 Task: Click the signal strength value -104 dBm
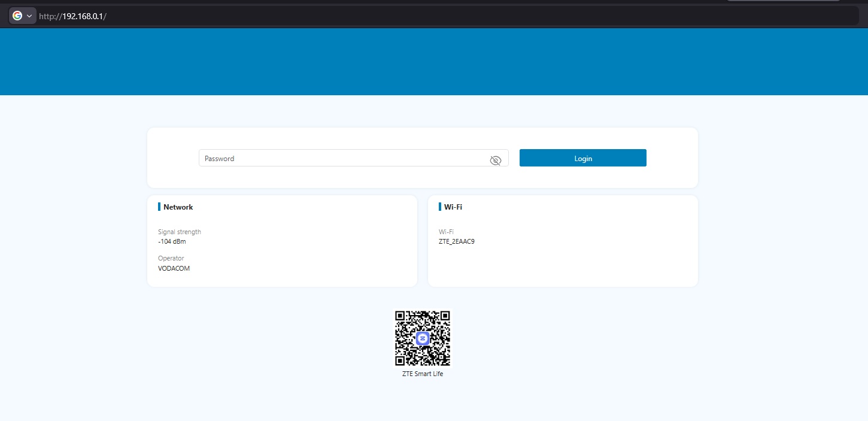(172, 241)
